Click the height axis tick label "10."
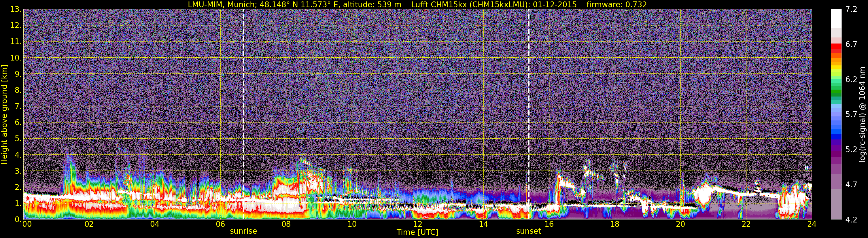Image resolution: width=868 pixels, height=238 pixels. 16,58
